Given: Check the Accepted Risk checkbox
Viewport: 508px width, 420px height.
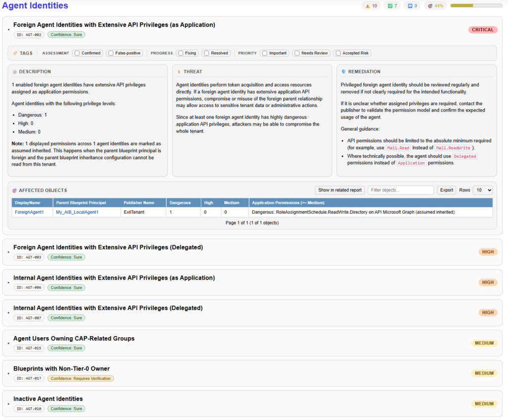Looking at the screenshot, I should click(x=338, y=53).
